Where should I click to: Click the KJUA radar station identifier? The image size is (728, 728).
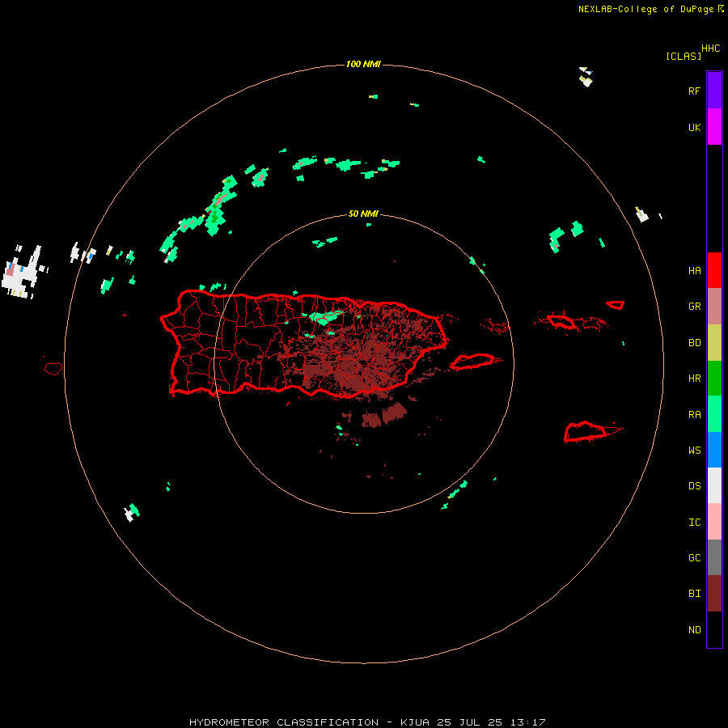pyautogui.click(x=415, y=722)
